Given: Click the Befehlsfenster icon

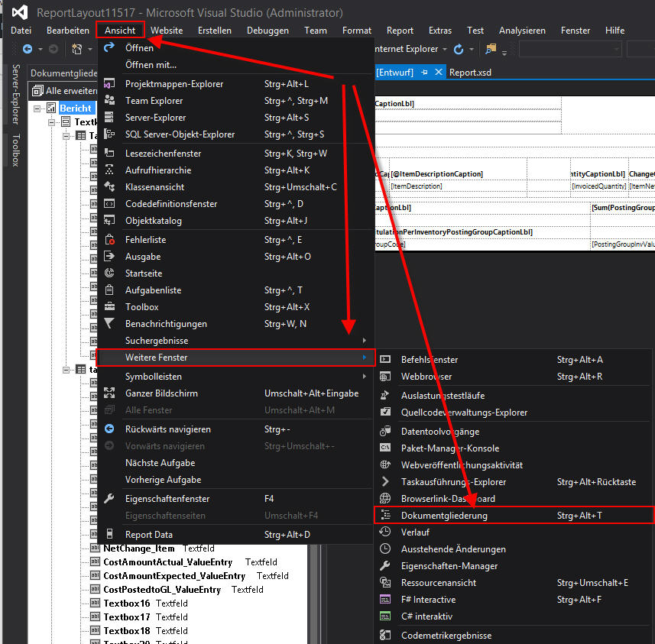Looking at the screenshot, I should [385, 359].
